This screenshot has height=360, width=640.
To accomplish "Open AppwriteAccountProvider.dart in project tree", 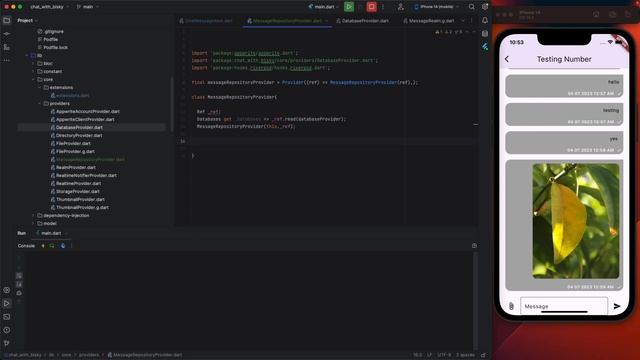I will coord(87,111).
